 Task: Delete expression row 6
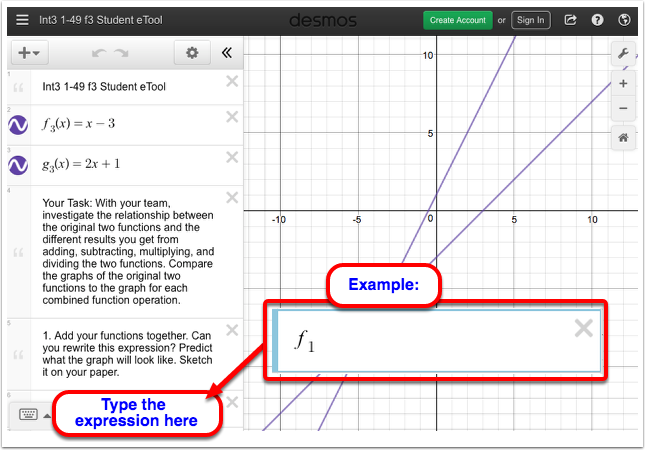click(x=232, y=402)
